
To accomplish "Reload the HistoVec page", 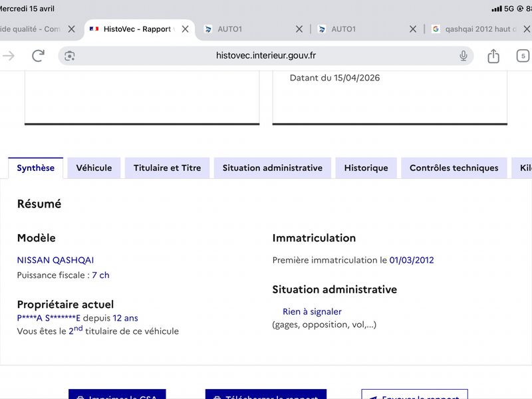I will pos(38,56).
